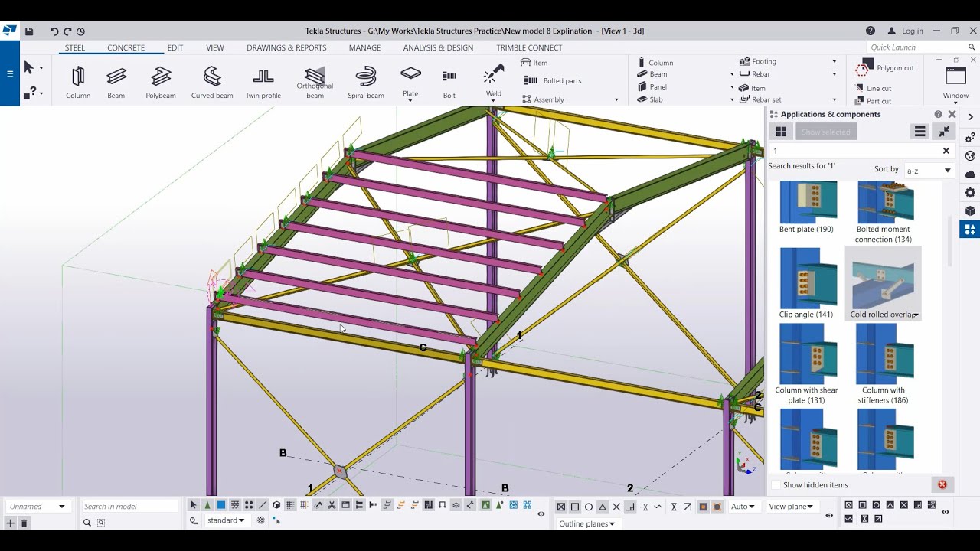
Task: Select the Line cut tool
Action: coord(874,88)
